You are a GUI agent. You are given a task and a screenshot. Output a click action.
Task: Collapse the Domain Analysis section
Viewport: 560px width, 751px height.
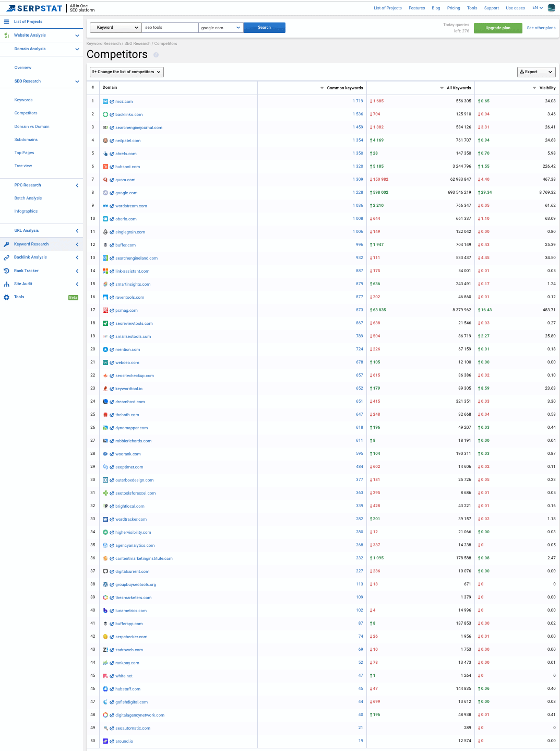pyautogui.click(x=77, y=49)
